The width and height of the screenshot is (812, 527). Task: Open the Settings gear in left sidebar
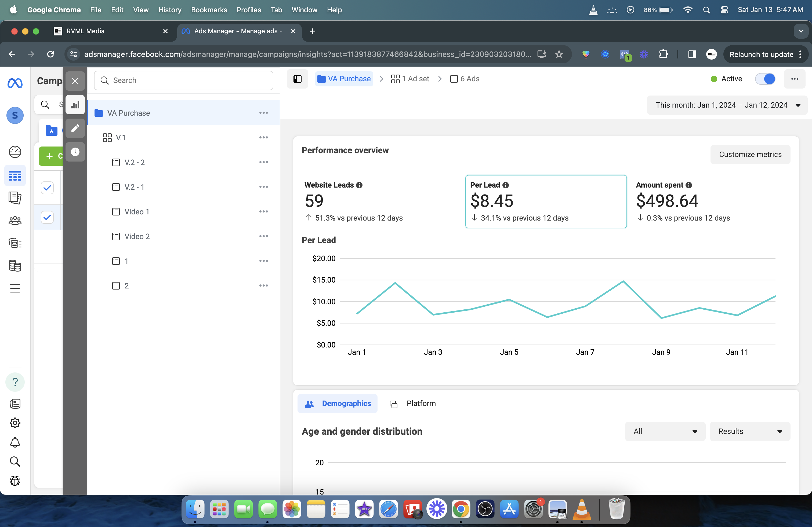[15, 423]
